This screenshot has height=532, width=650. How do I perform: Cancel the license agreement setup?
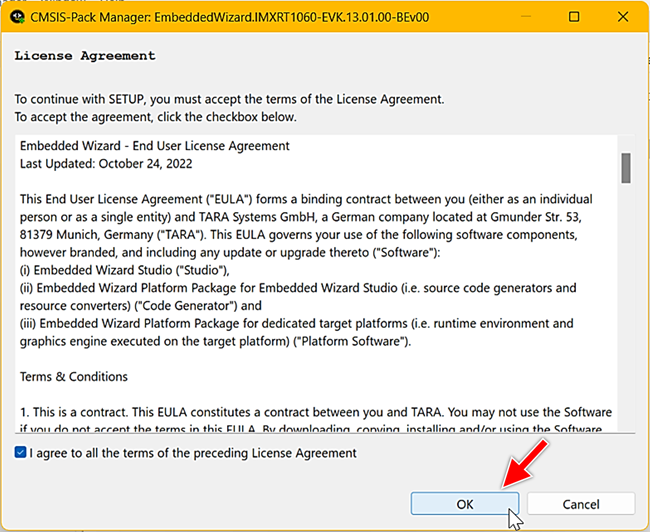point(581,504)
